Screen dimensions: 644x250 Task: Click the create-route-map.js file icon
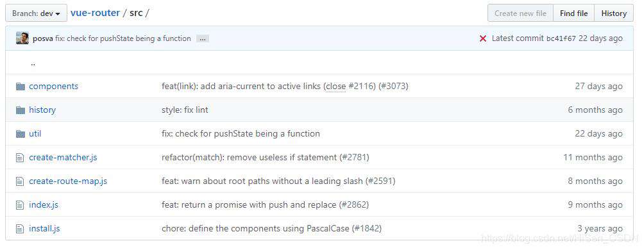point(20,181)
